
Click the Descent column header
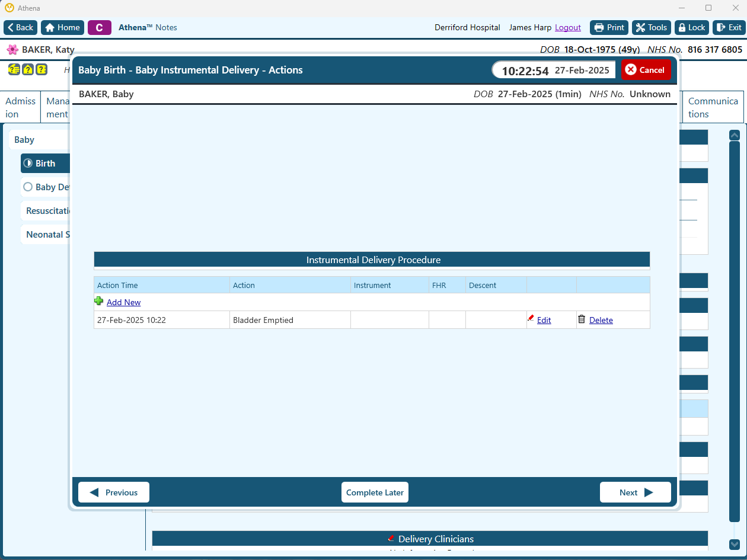[496, 285]
